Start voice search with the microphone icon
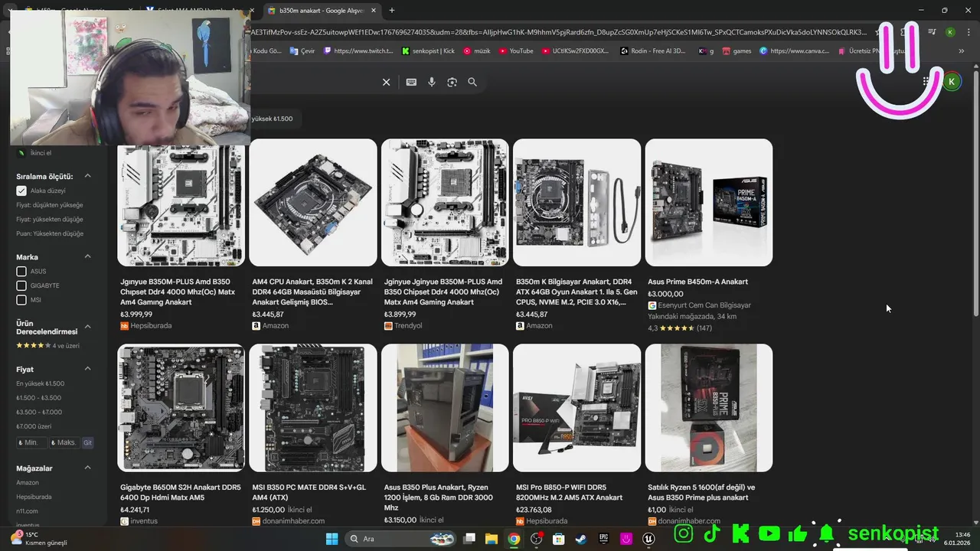This screenshot has width=980, height=551. (432, 82)
